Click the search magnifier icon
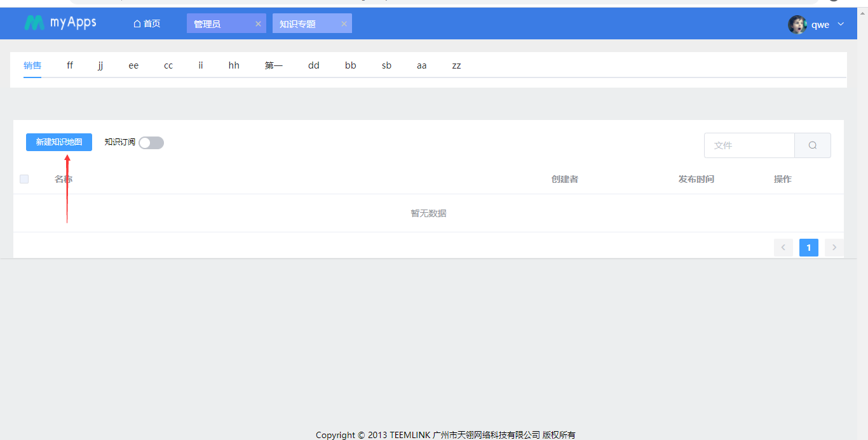Viewport: 868px width, 440px height. [813, 145]
